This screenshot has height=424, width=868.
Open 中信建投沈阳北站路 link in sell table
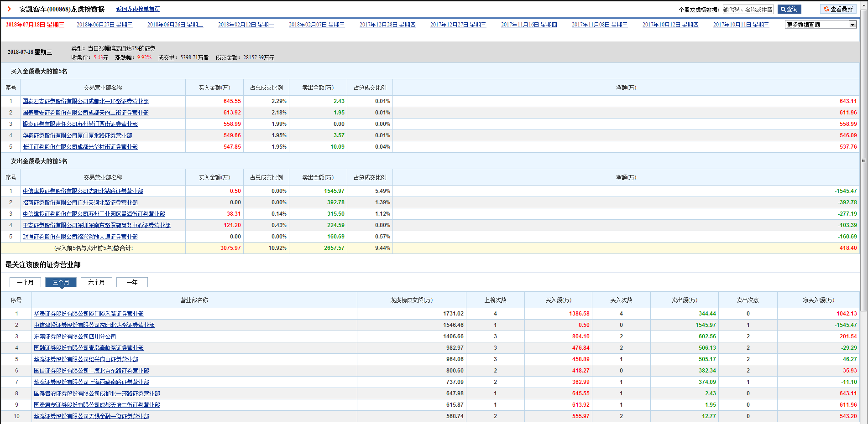(x=83, y=191)
